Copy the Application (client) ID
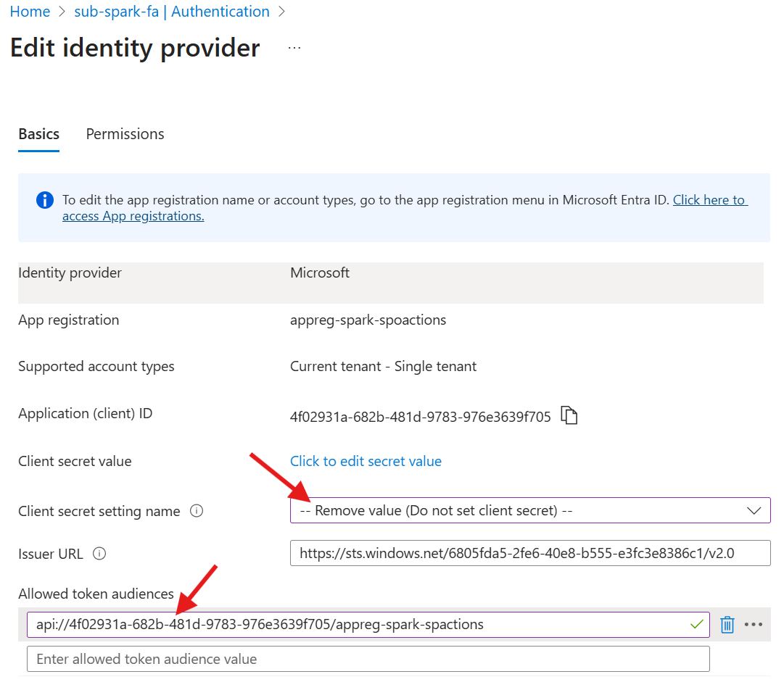 [x=570, y=416]
